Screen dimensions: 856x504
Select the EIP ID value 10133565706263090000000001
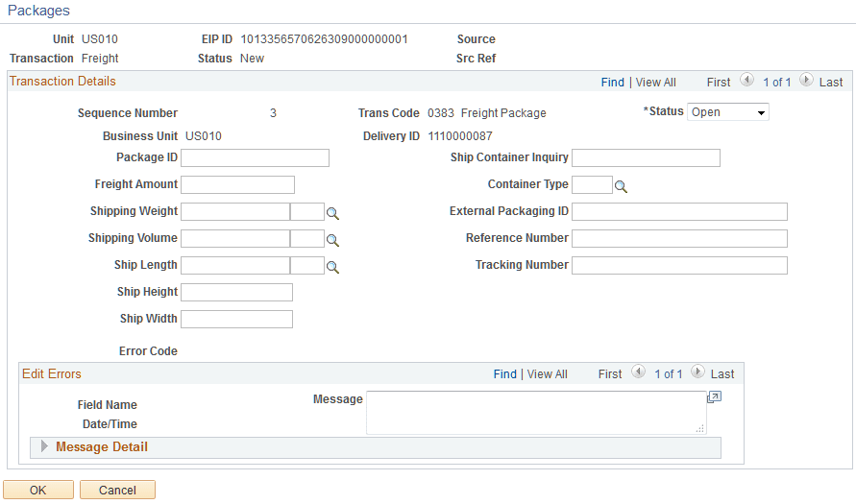click(x=325, y=39)
